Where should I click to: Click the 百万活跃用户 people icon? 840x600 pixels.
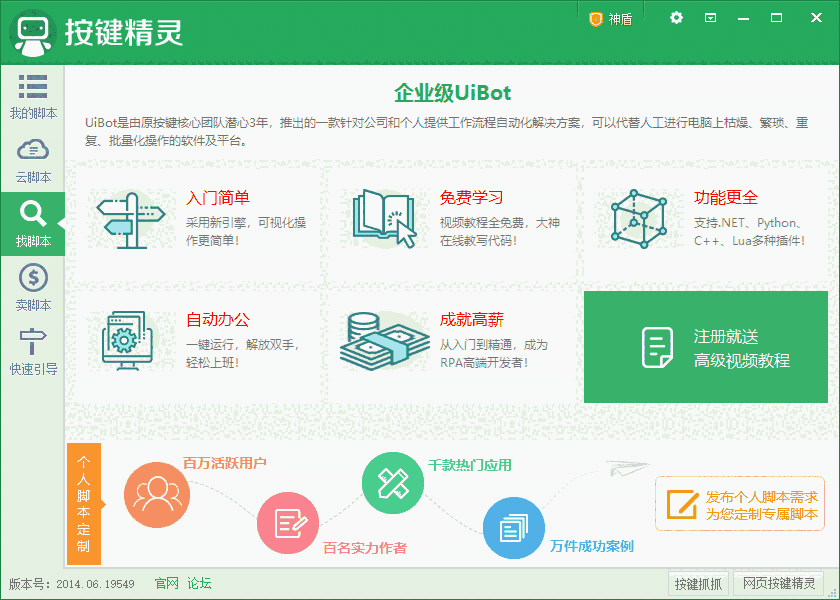point(156,494)
